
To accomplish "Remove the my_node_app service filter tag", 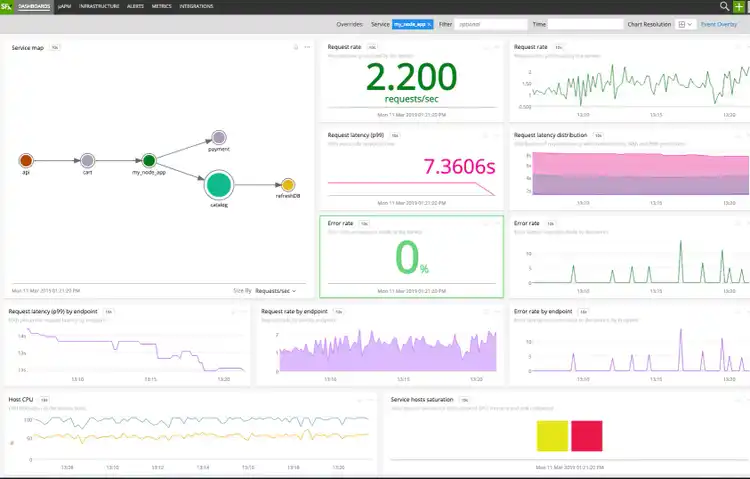I will (429, 23).
